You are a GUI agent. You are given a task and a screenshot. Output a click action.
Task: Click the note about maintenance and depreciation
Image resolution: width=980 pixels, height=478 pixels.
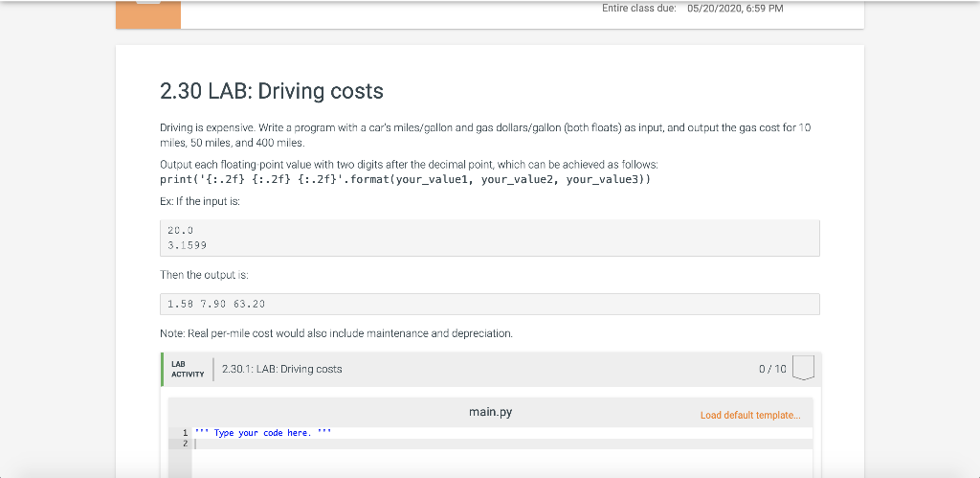(336, 333)
